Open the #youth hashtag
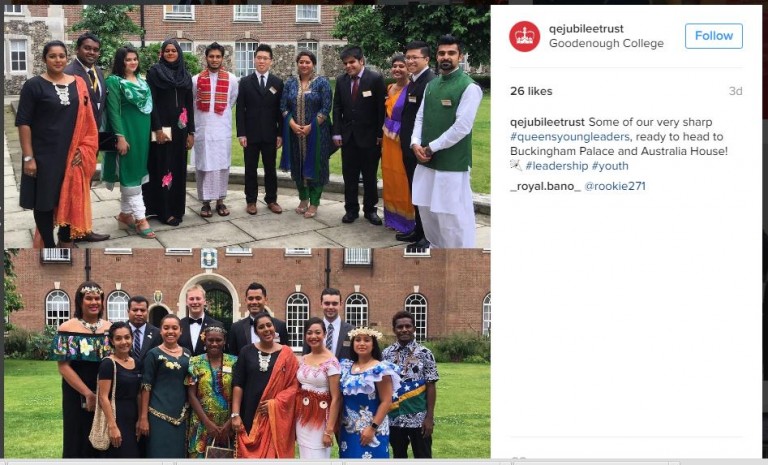 610,166
